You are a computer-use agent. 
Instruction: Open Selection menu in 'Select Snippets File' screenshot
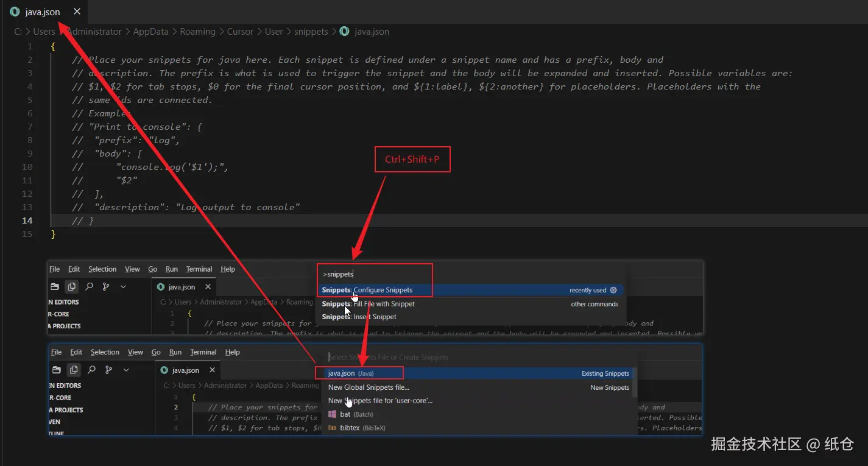(105, 352)
